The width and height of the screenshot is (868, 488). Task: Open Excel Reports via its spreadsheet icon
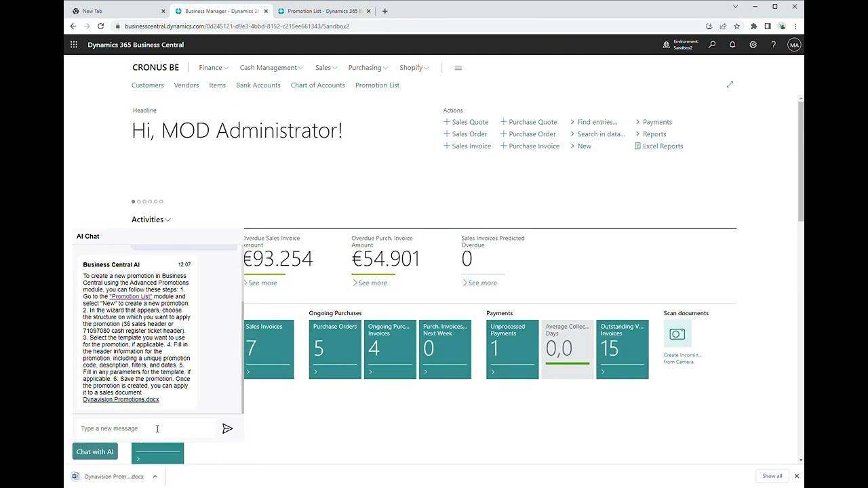tap(637, 146)
